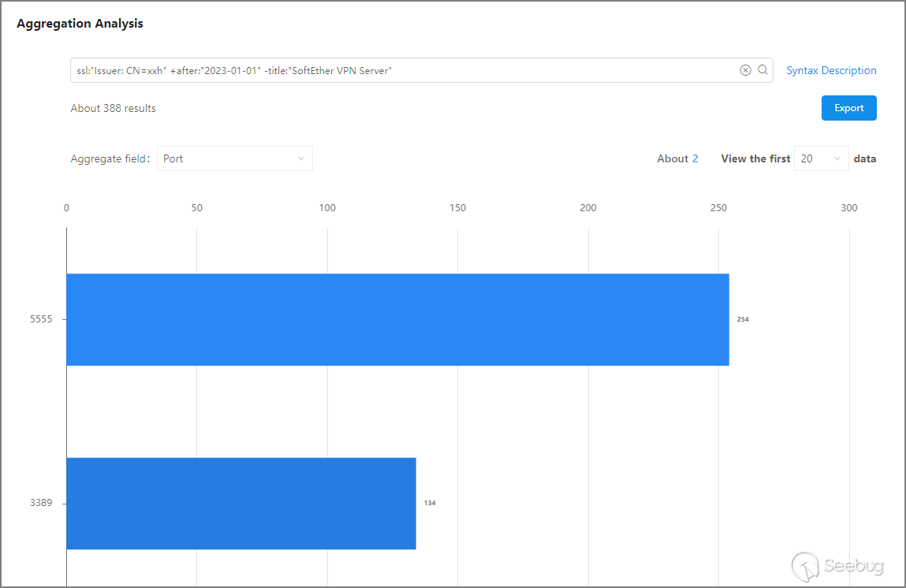This screenshot has height=588, width=906.
Task: Click the 150 tick on the top axis
Action: 457,208
